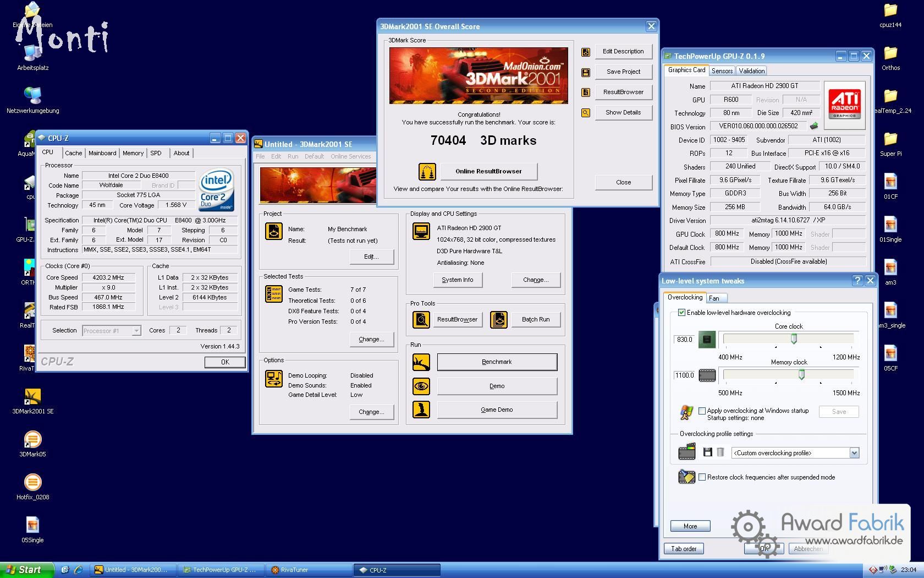Click OK in the CPU-Z window

coord(225,362)
